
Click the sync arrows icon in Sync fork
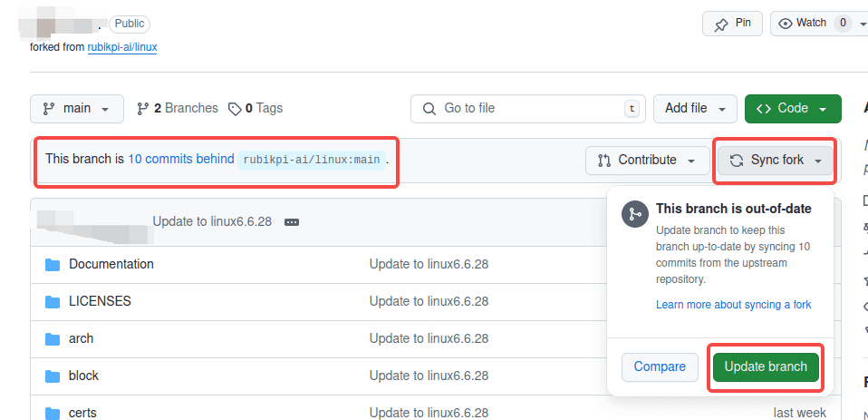pyautogui.click(x=737, y=161)
